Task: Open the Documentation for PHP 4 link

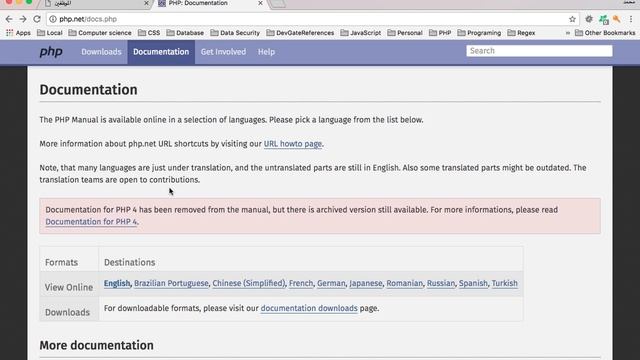Action: point(91,222)
